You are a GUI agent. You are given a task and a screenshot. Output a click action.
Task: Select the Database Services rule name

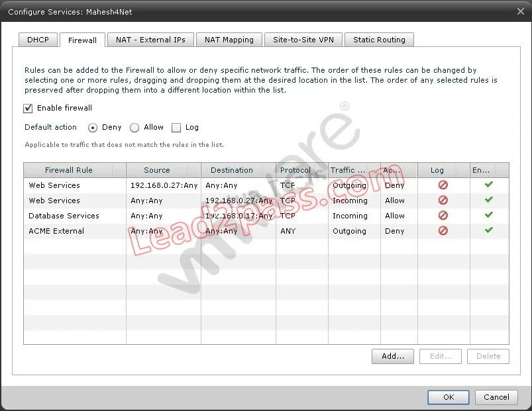[64, 216]
